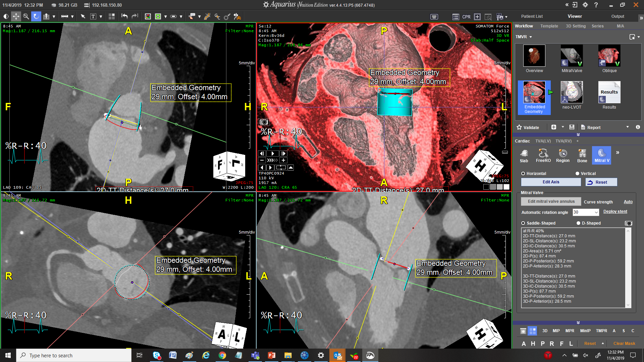This screenshot has width=644, height=362.
Task: Choose the D-Shaped annulus option
Action: coord(578,223)
